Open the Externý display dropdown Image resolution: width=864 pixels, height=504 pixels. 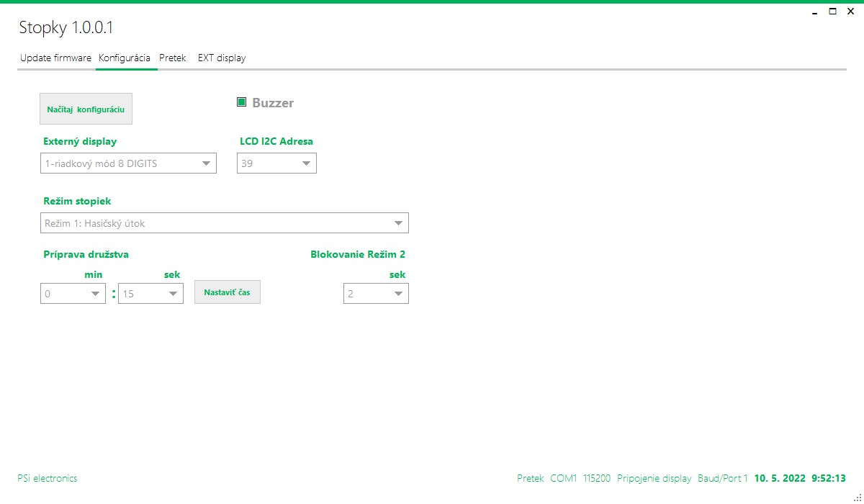point(128,163)
